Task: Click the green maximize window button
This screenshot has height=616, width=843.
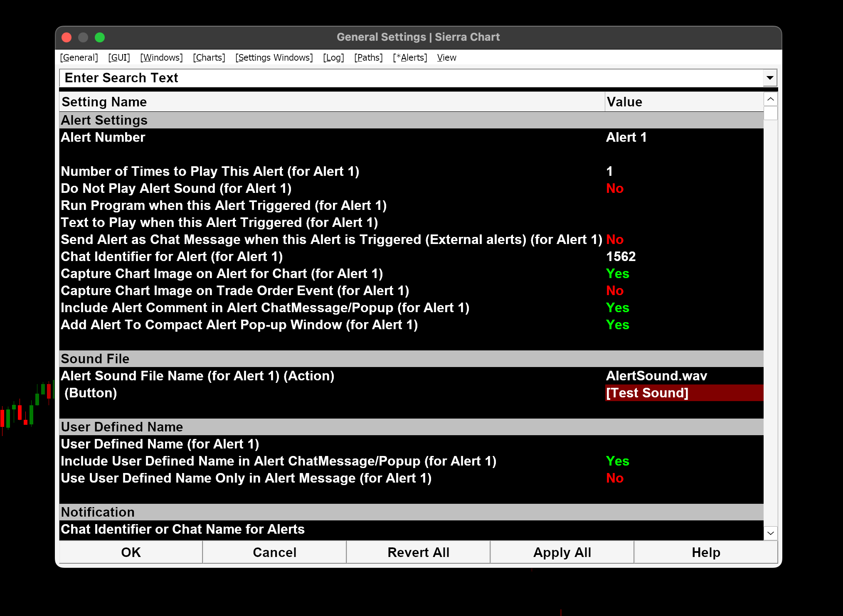Action: pos(100,37)
